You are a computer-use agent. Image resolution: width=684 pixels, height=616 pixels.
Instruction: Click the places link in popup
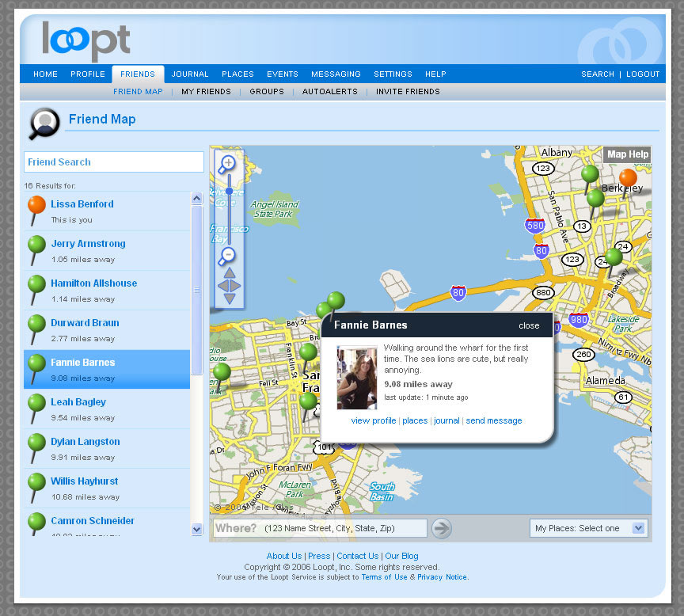coord(415,420)
